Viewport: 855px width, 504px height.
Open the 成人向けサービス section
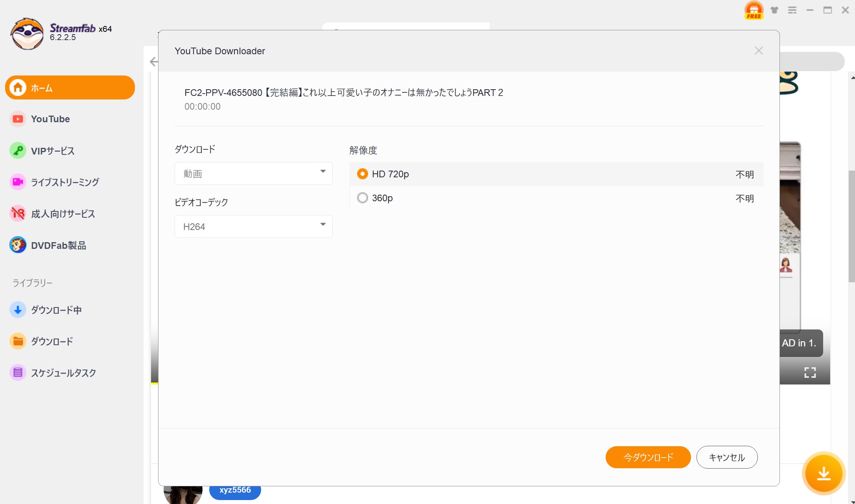click(x=63, y=213)
